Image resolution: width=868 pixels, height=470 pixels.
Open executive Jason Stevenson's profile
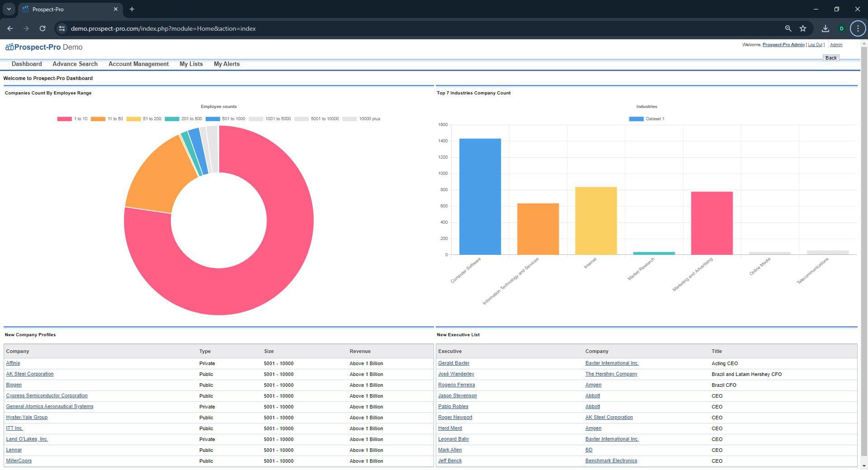[457, 396]
